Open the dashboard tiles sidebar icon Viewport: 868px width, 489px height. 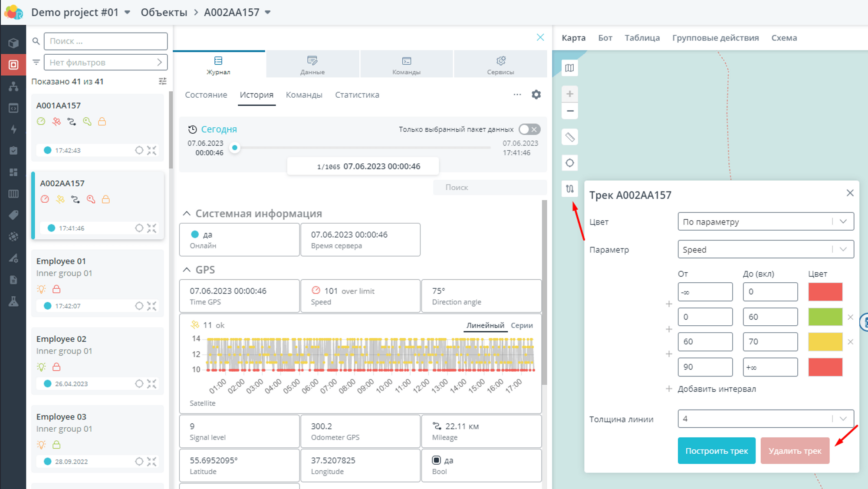(x=13, y=172)
